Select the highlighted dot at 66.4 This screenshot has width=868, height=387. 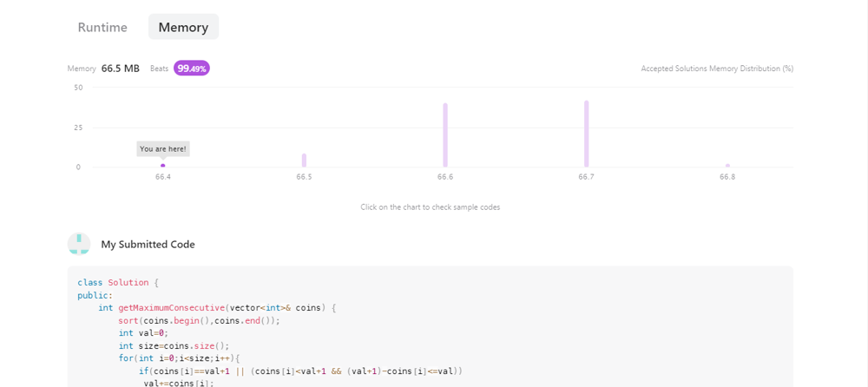pos(163,165)
